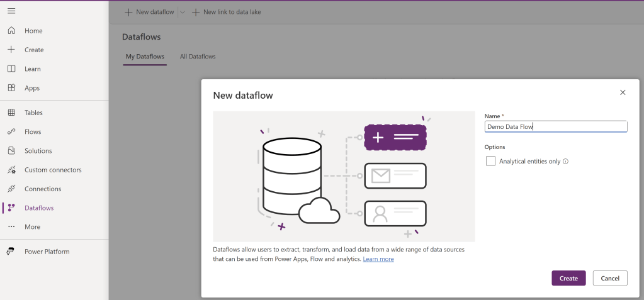Click New link to data lake
The height and width of the screenshot is (300, 644).
point(226,12)
